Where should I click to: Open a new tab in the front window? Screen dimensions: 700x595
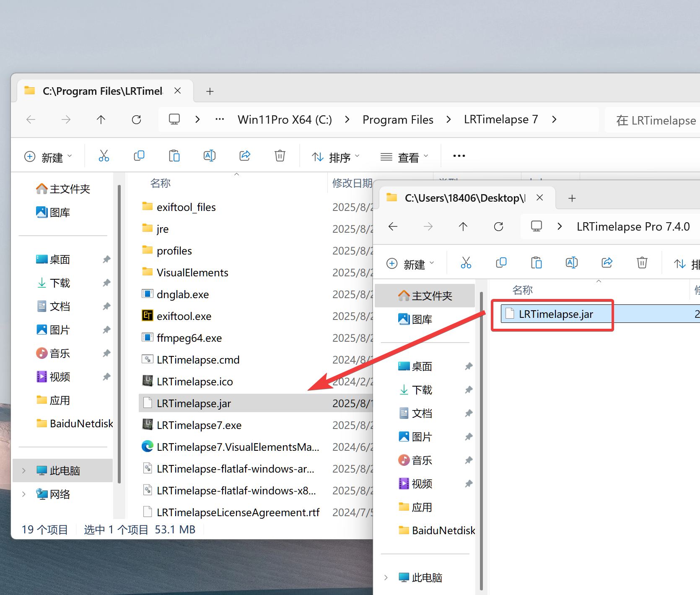(572, 198)
